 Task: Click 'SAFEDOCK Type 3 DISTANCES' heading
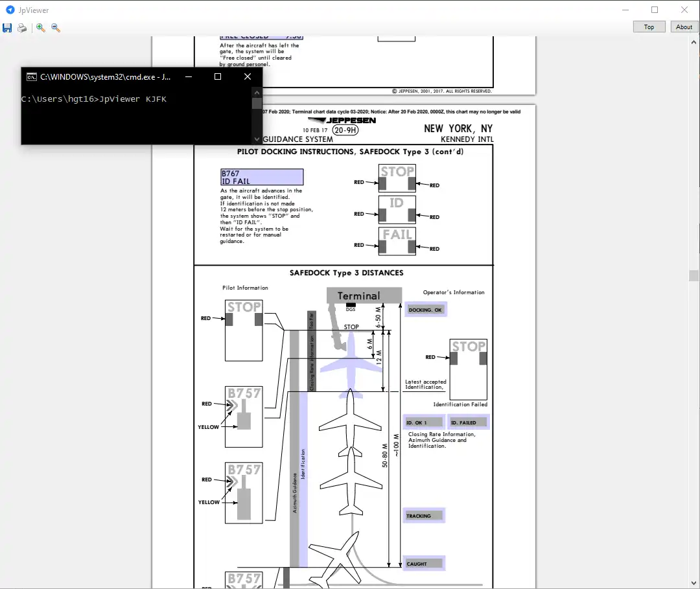click(346, 273)
